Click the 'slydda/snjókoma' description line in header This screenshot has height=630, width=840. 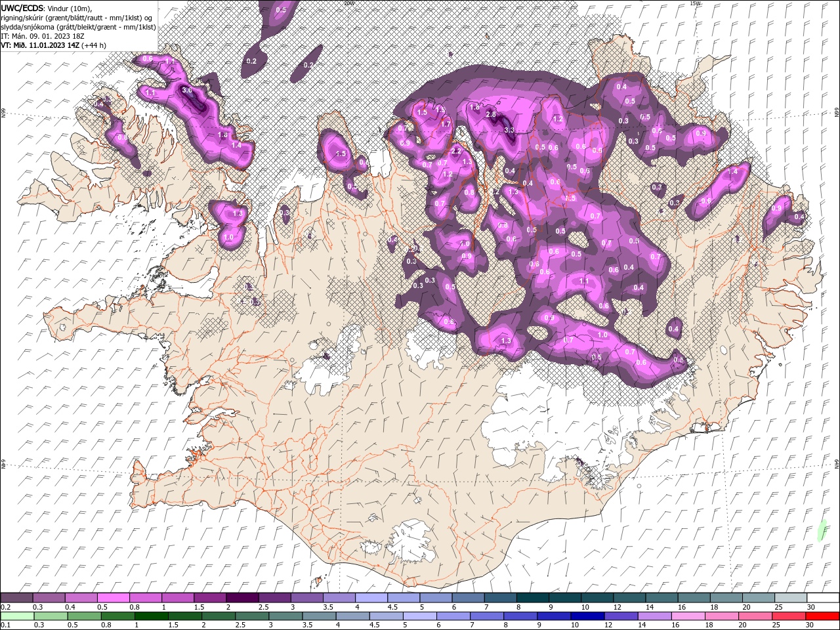point(78,27)
